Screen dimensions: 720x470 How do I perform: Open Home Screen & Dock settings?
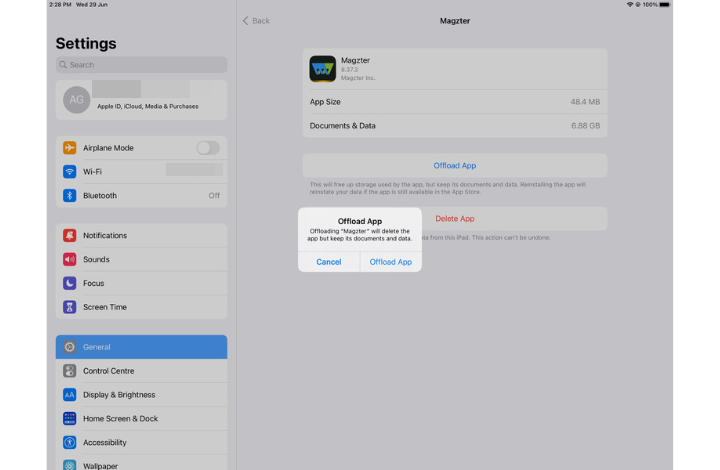[x=141, y=419]
